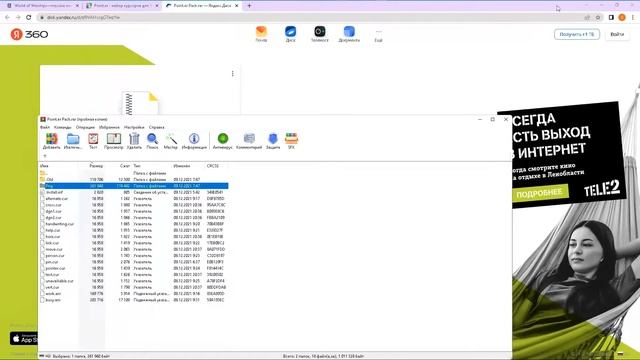640x360 pixels.
Task: Open the Поиск magnifier search tool
Action: (152, 141)
